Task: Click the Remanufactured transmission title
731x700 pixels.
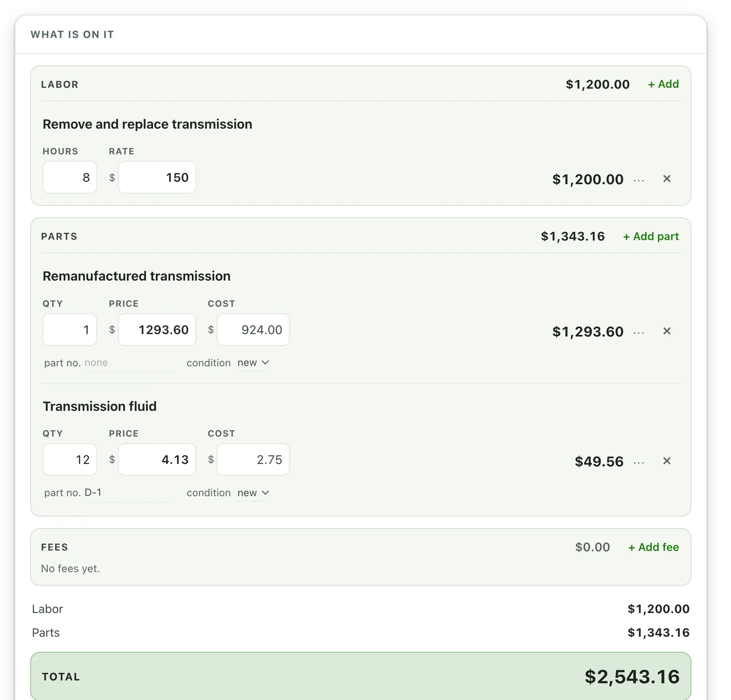Action: click(137, 276)
